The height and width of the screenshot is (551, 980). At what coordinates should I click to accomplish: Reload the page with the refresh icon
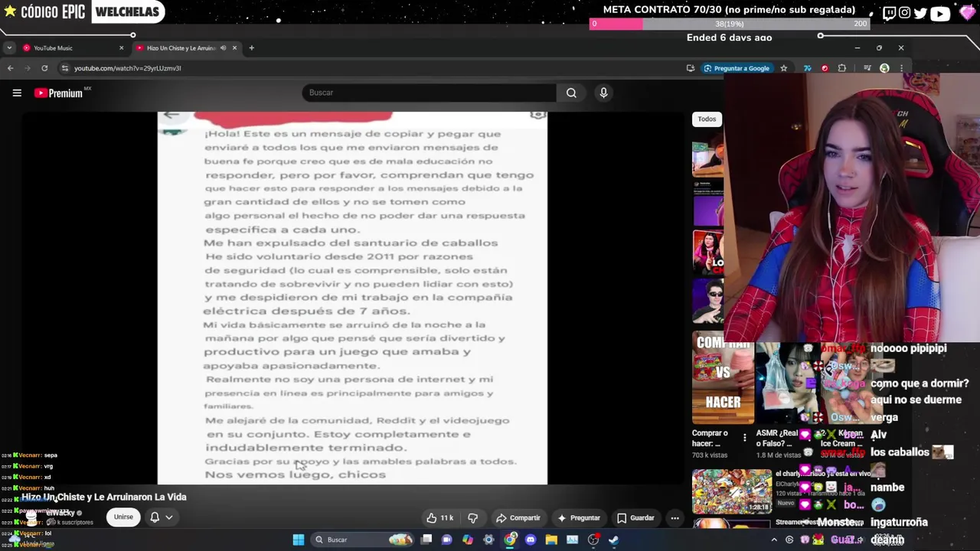click(x=44, y=68)
